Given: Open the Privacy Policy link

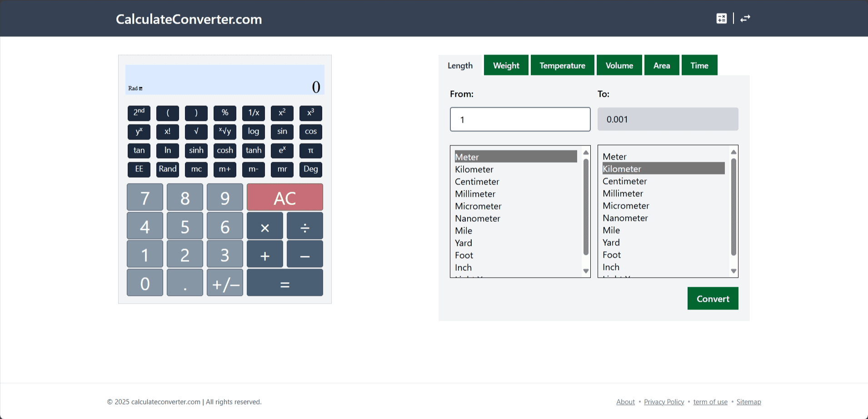Looking at the screenshot, I should [x=664, y=402].
